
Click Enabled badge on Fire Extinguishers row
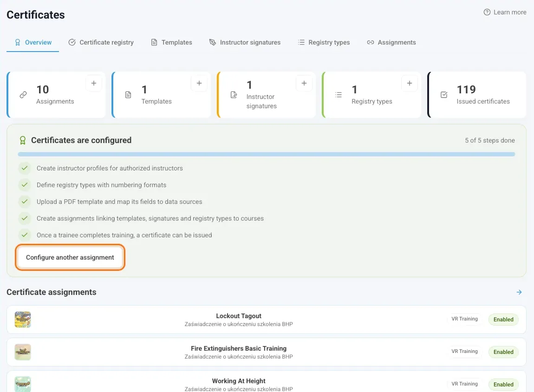coord(503,352)
